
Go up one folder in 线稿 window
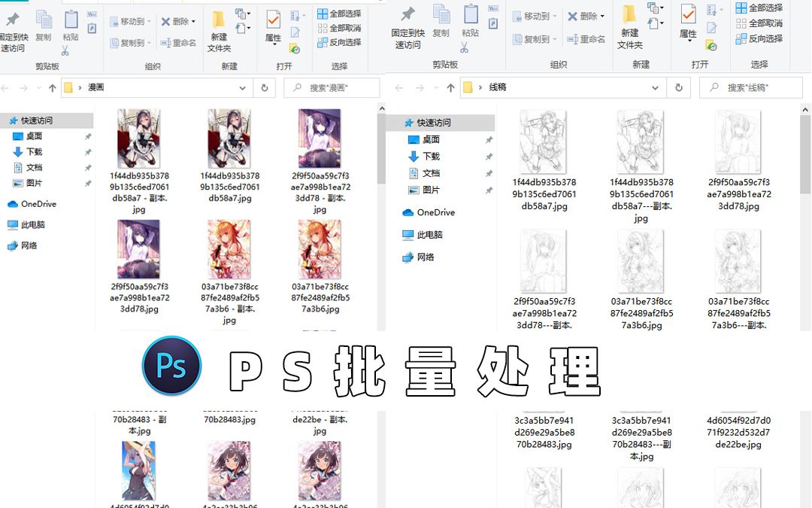click(x=450, y=88)
